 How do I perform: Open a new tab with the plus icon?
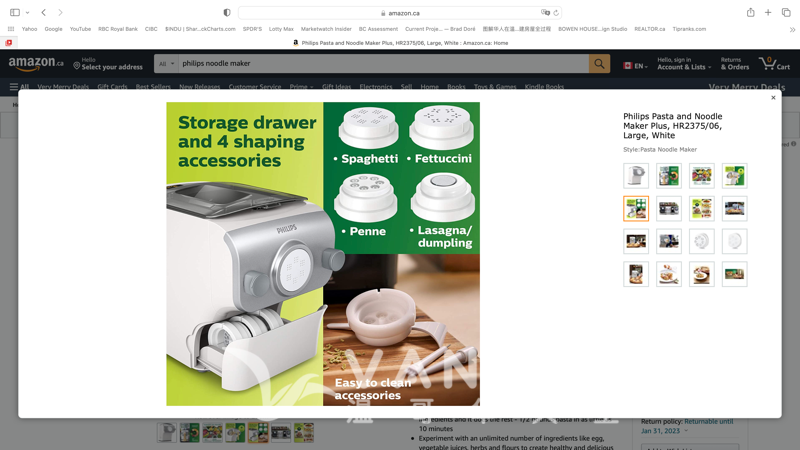pyautogui.click(x=768, y=12)
